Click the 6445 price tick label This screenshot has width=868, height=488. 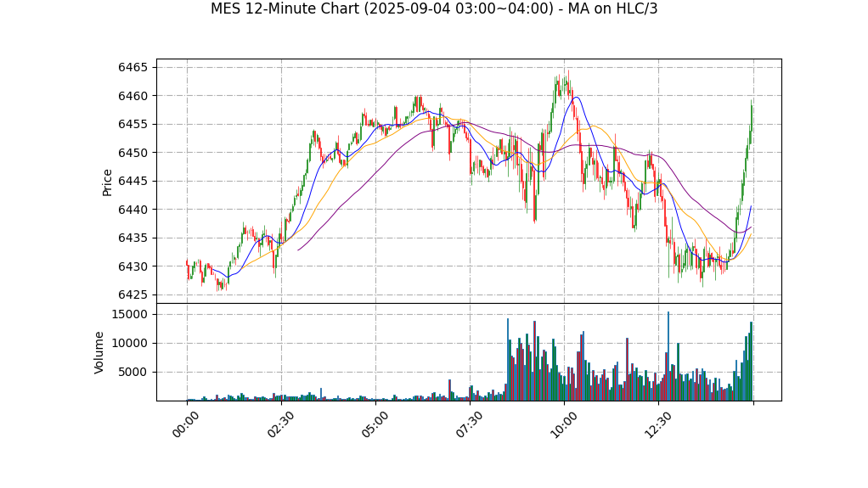click(132, 182)
